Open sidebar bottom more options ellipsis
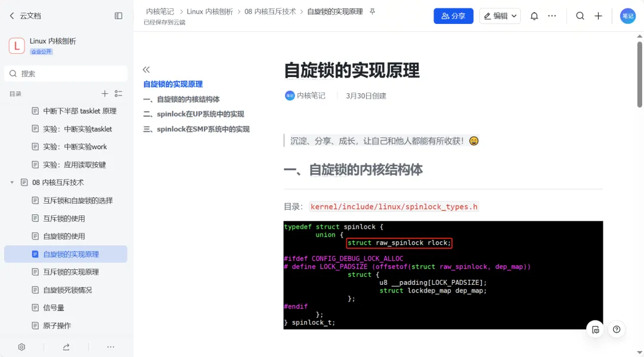644x357 pixels. click(110, 347)
